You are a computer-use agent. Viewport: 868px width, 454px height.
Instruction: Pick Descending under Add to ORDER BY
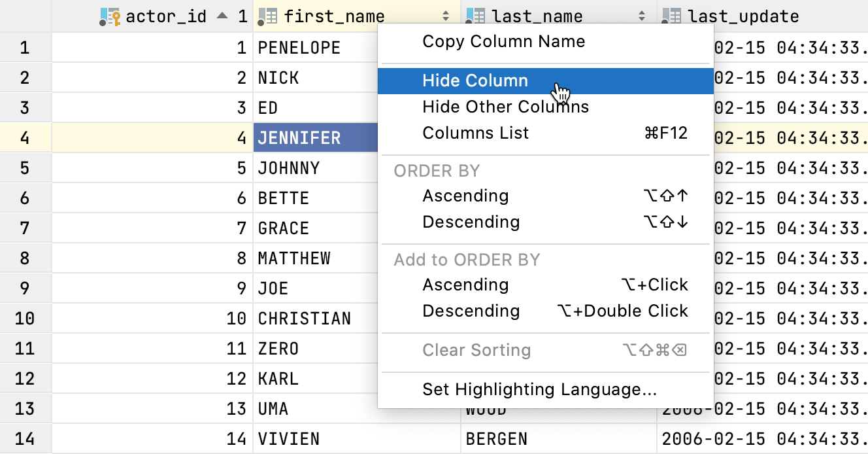471,311
